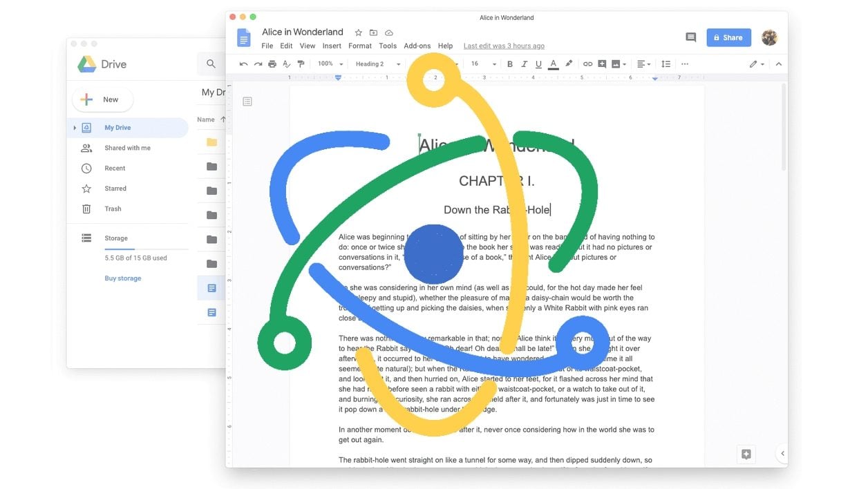Screen dimensions: 868x489
Task: Select My Drive in Drive sidebar
Action: (129, 128)
